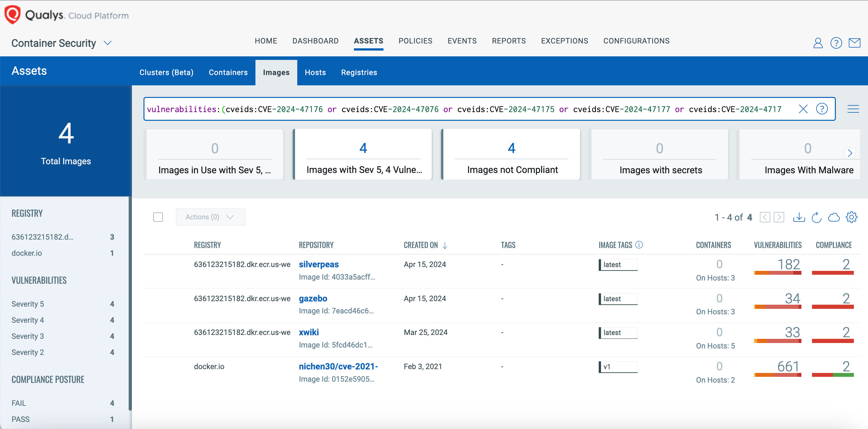Viewport: 868px width, 429px height.
Task: Toggle the select-all checkbox above the image list
Action: [x=158, y=217]
